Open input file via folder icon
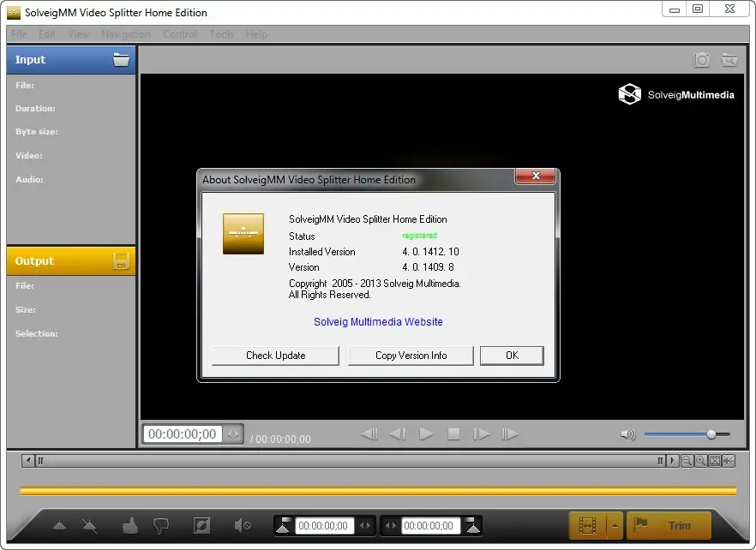This screenshot has width=756, height=550. point(121,59)
